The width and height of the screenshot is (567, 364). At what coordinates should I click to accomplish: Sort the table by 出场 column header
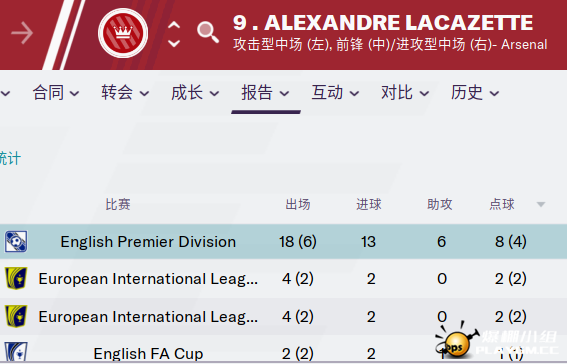[298, 204]
